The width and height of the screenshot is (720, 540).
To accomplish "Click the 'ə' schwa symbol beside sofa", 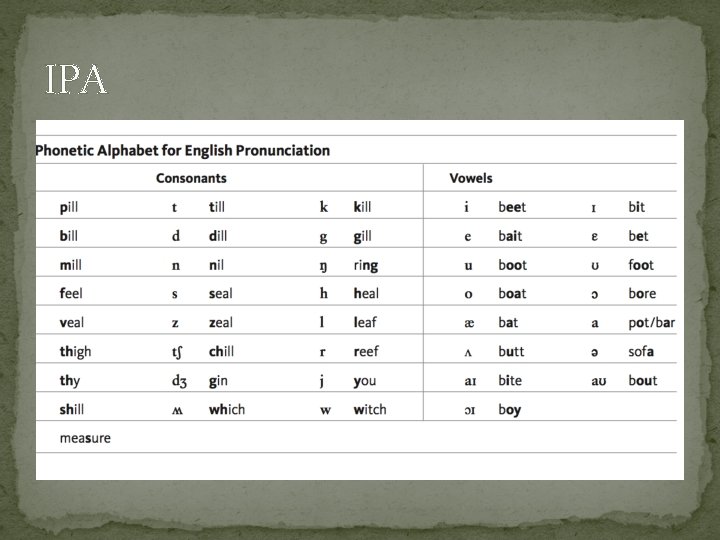I will coord(595,352).
